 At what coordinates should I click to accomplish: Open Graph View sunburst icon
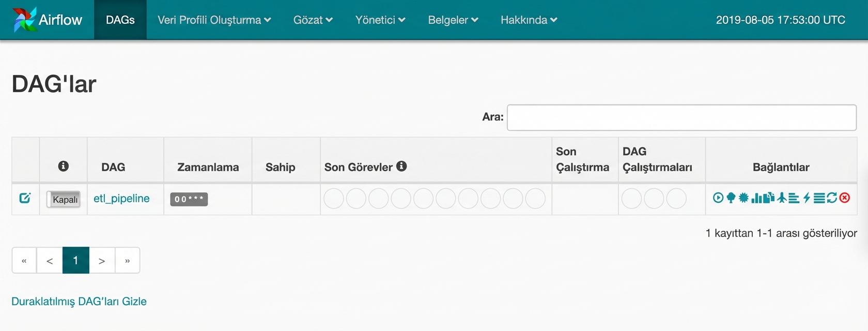(743, 198)
